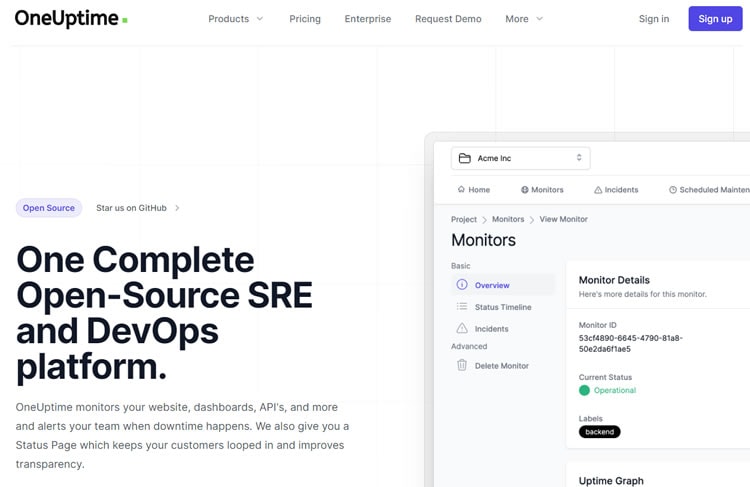Screen dimensions: 750x487
Task: Click the list icon next to Status Timeline
Action: (462, 306)
